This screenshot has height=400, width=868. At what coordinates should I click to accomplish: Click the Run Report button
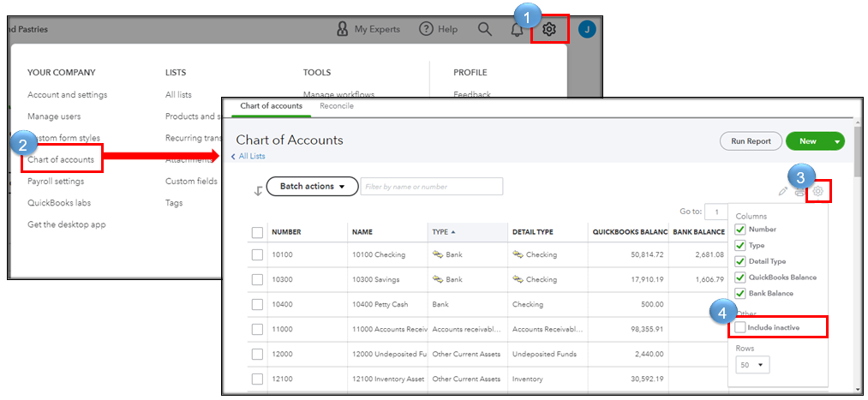pos(751,141)
